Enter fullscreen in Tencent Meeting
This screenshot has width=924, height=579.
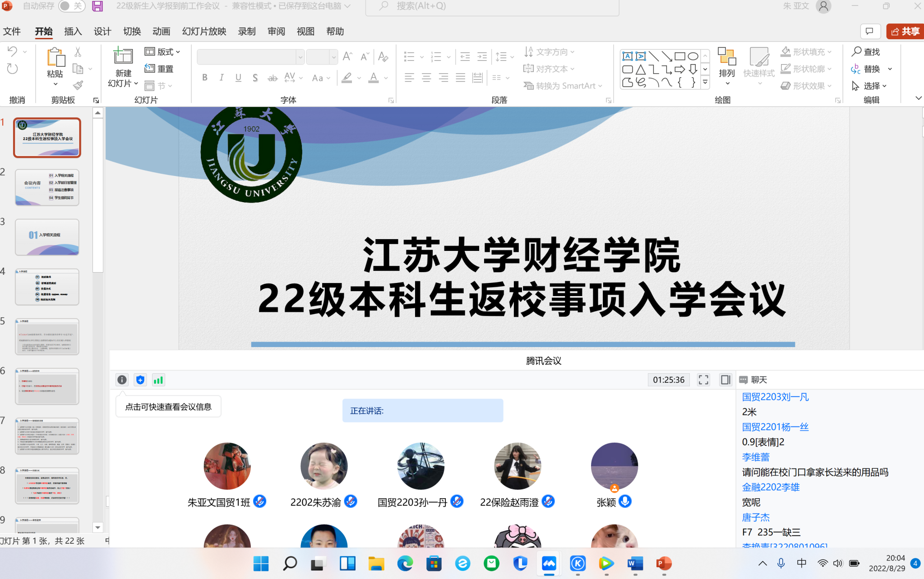(703, 380)
